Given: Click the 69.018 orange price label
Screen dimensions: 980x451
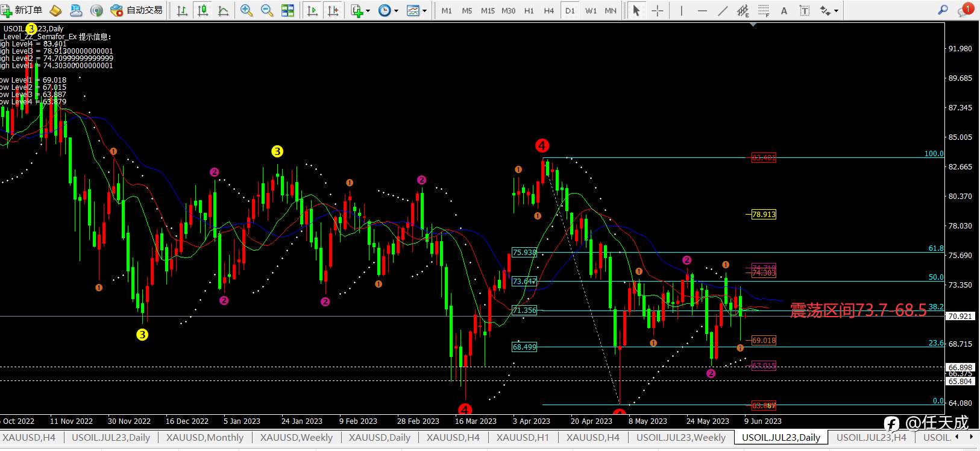Looking at the screenshot, I should pos(764,341).
